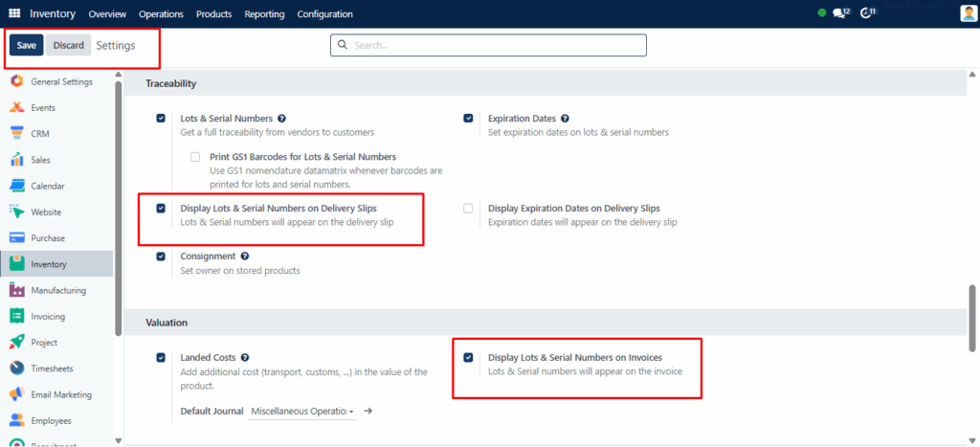Toggle the Consignment checkbox

(161, 257)
